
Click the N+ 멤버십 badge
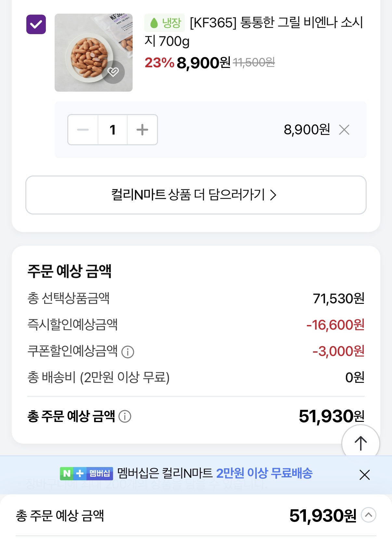point(86,474)
